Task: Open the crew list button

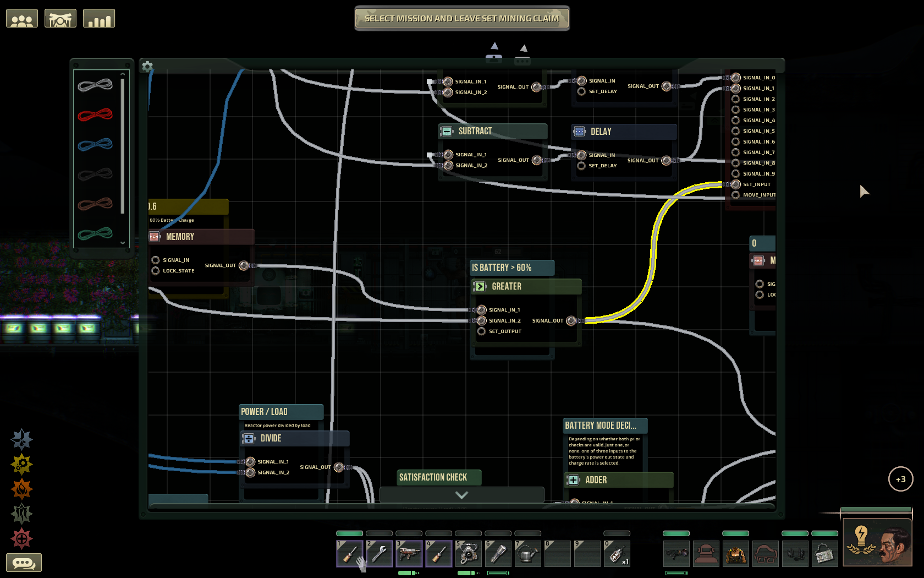Action: 22,19
